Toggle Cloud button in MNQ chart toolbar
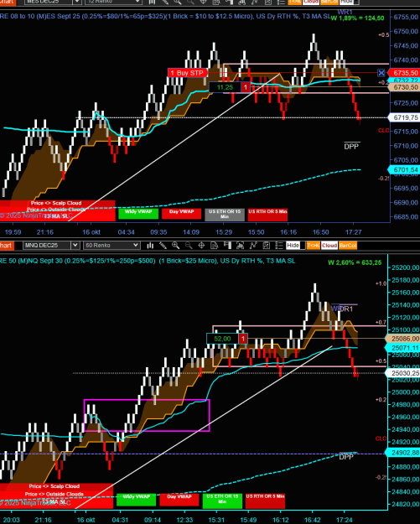Screen dimensions: 420x524 click(x=329, y=246)
